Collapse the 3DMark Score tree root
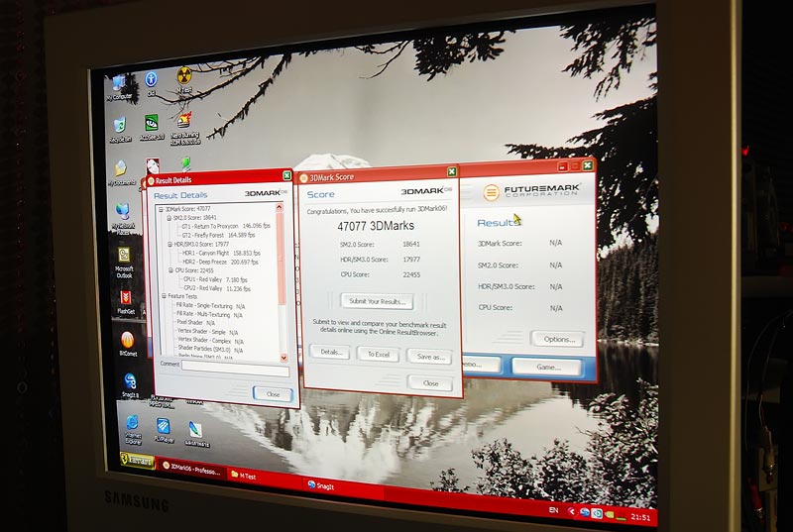This screenshot has height=532, width=793. (161, 209)
